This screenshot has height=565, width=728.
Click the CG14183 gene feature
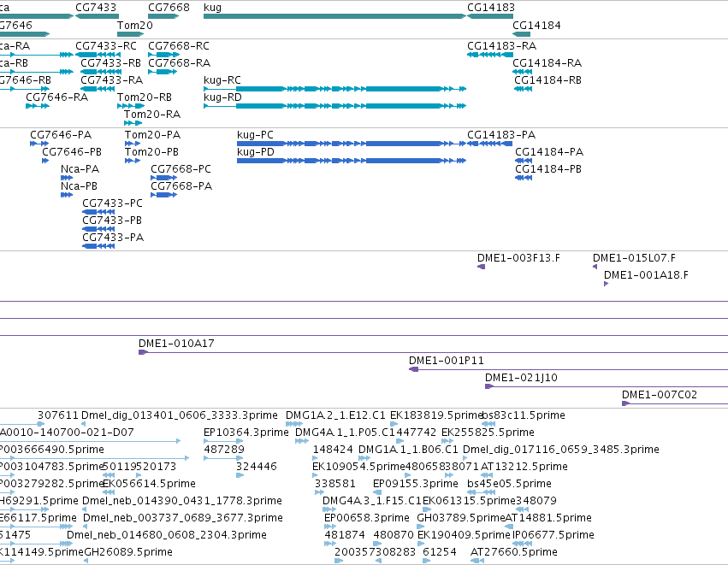[x=490, y=16]
